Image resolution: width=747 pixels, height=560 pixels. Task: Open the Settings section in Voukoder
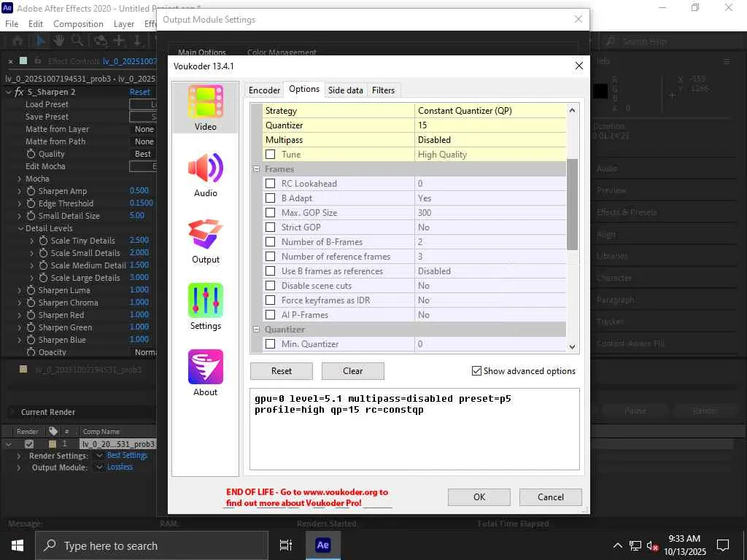tap(205, 307)
